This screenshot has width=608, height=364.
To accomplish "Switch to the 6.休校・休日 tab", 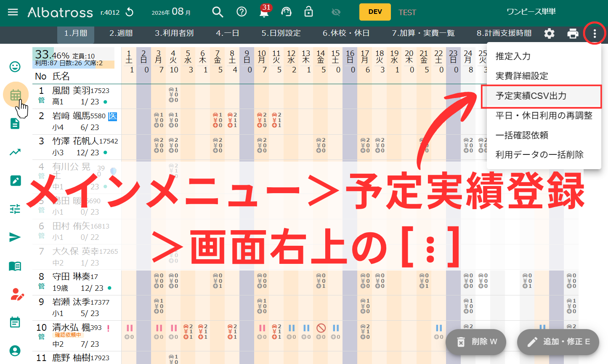I will pos(346,33).
